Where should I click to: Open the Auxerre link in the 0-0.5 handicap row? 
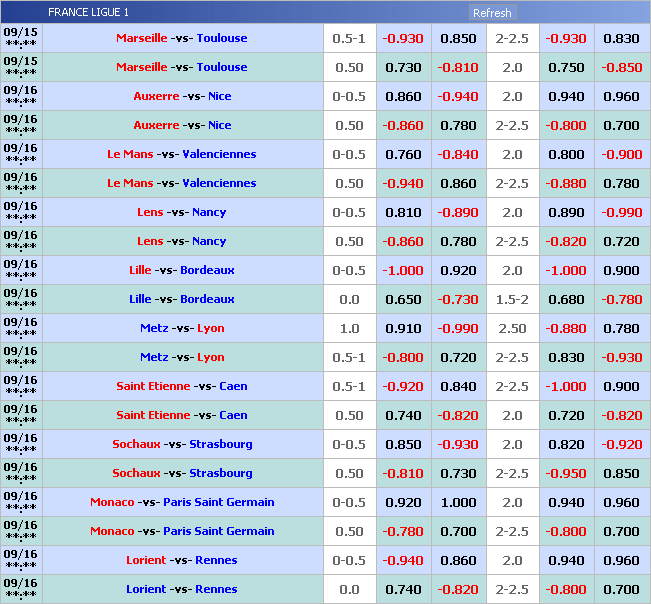pyautogui.click(x=156, y=96)
